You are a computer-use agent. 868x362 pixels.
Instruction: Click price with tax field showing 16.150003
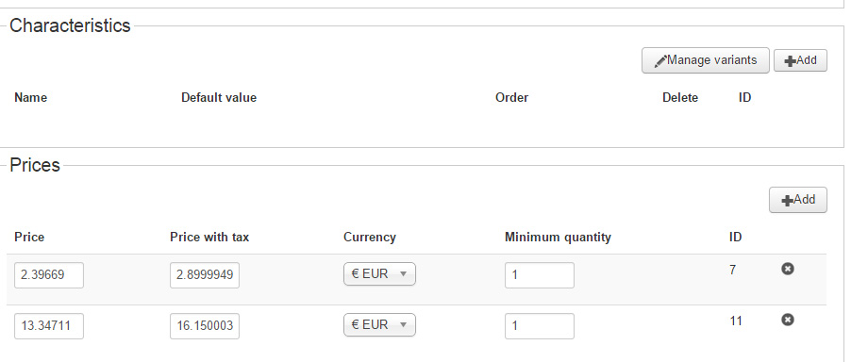[x=205, y=326]
